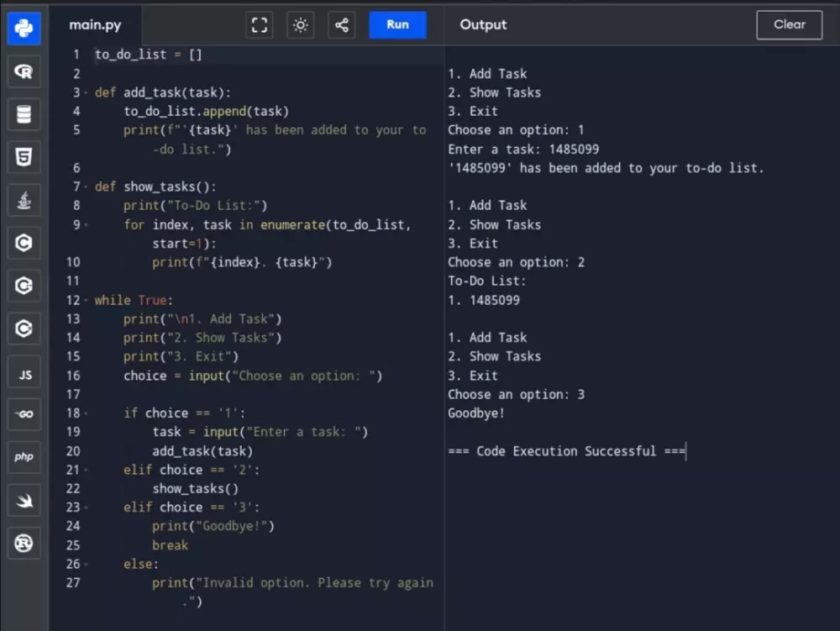840x631 pixels.
Task: Collapse the else block at line 26
Action: pyautogui.click(x=86, y=564)
